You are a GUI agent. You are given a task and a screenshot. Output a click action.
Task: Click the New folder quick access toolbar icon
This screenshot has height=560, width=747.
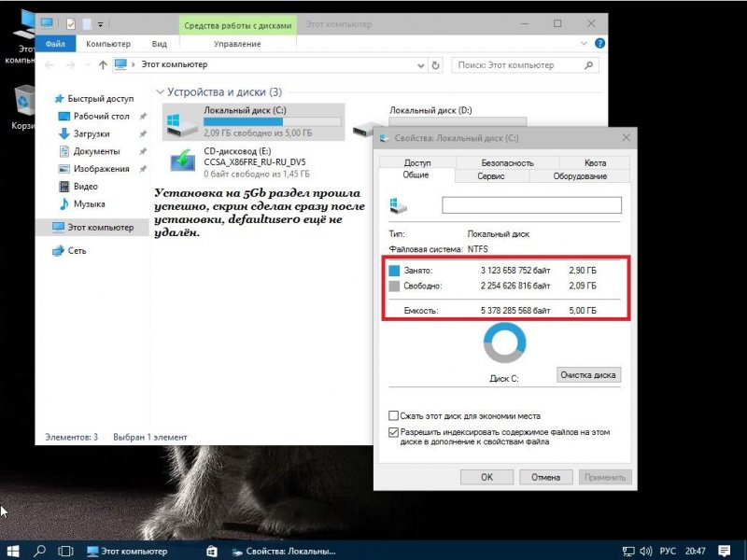pos(87,24)
